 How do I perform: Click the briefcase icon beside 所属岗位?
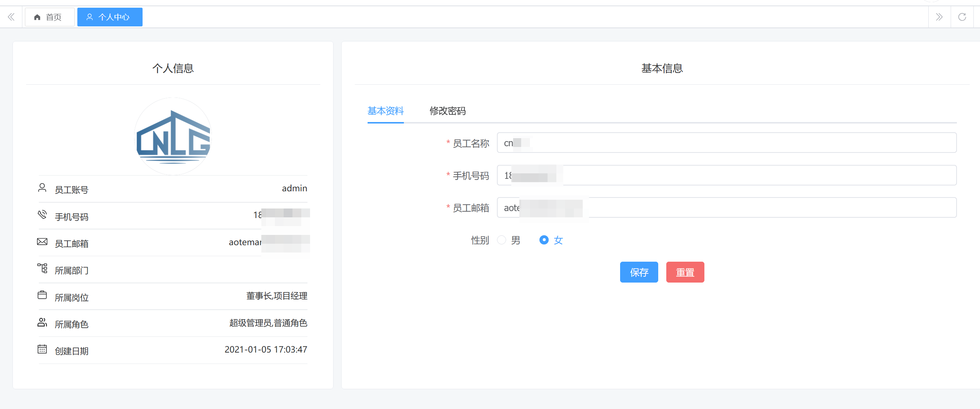tap(42, 295)
